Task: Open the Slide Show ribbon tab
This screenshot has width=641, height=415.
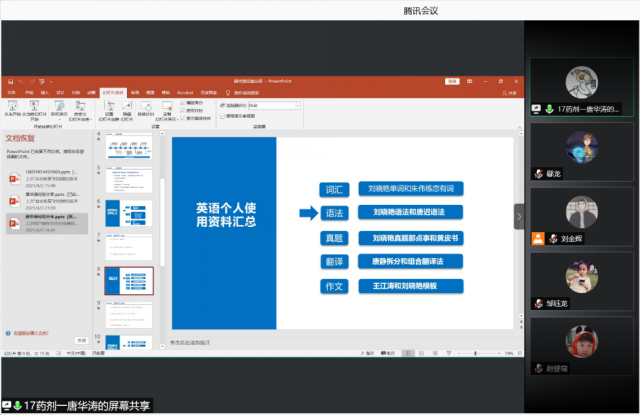Action: click(x=112, y=92)
